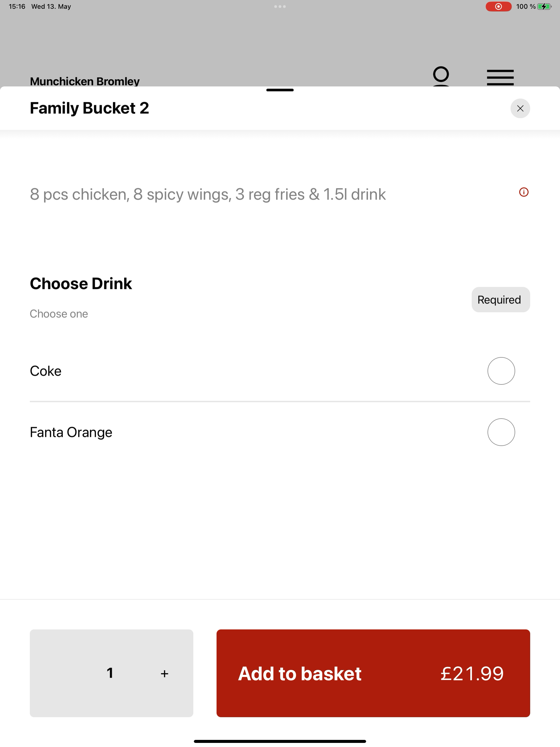The width and height of the screenshot is (560, 747).
Task: Open the user account profile icon
Action: point(441,77)
